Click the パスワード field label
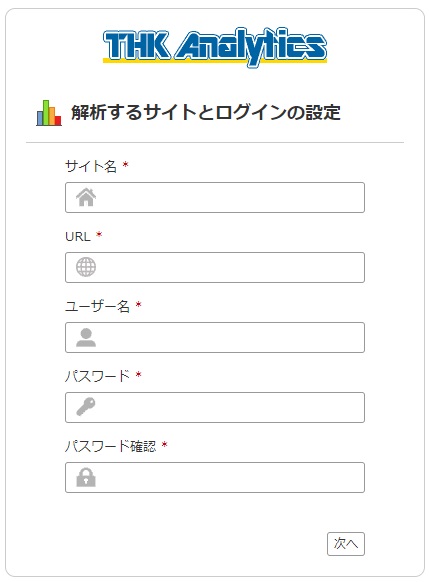 tap(97, 376)
